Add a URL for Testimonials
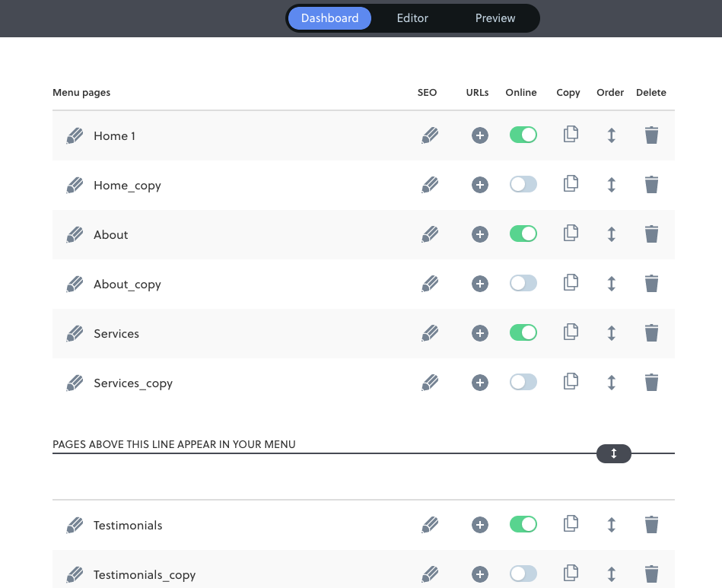This screenshot has width=722, height=588. coord(480,524)
